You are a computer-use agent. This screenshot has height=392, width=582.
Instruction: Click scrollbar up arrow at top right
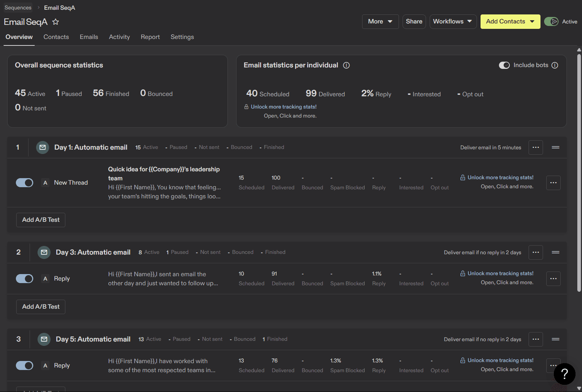(579, 50)
